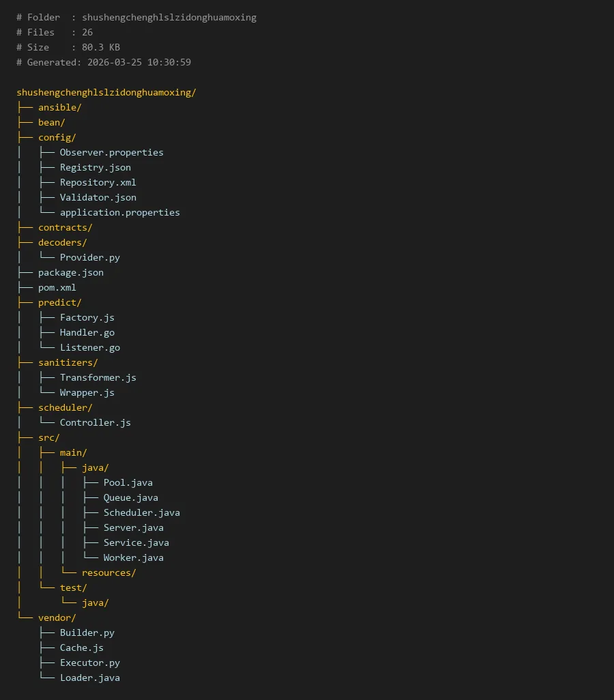614x700 pixels.
Task: Click the Repository.xml file
Action: click(x=98, y=182)
